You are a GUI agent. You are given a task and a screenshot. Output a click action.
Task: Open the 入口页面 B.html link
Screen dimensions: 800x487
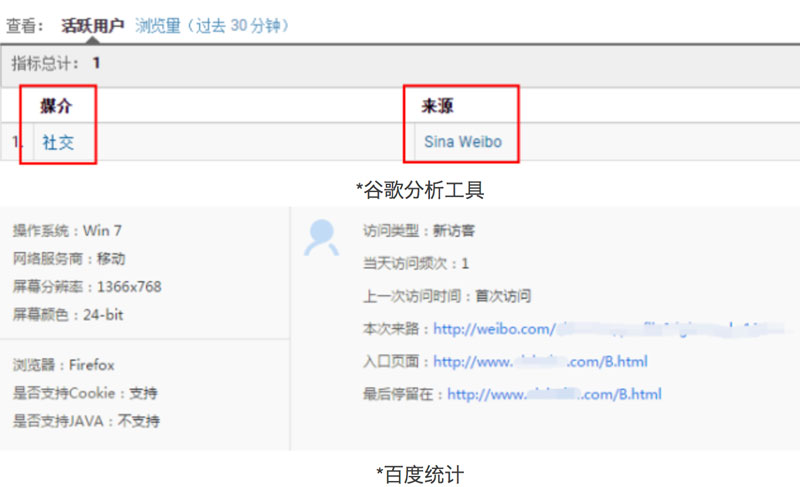[x=540, y=361]
